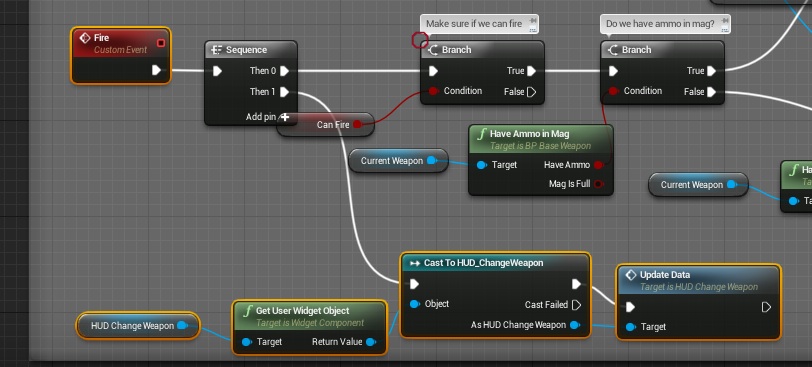Click exec output pin of Cast To HUD_ChangeWeapon
Image resolution: width=812 pixels, height=367 pixels.
tap(576, 284)
